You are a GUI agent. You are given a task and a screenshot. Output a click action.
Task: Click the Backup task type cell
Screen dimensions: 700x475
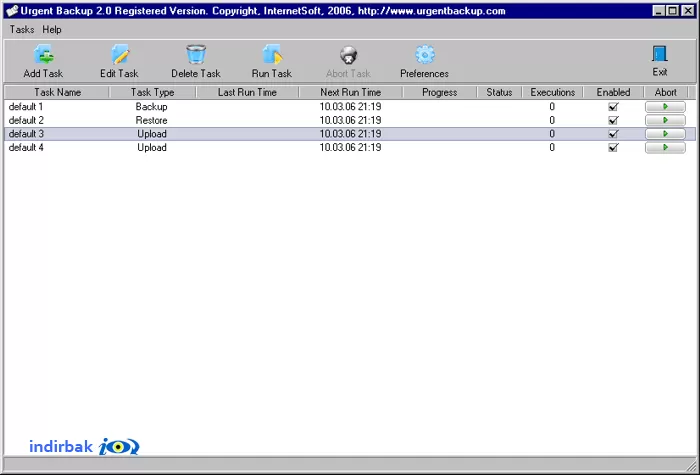[x=152, y=107]
